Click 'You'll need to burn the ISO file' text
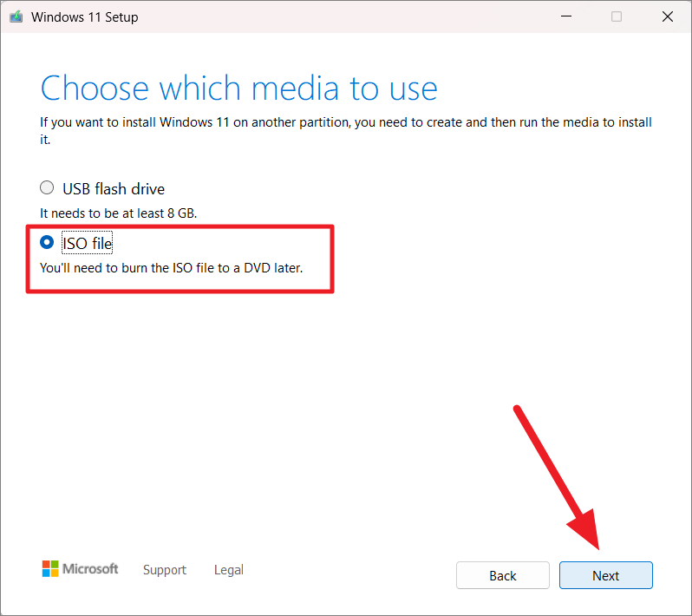The image size is (692, 616). tap(171, 268)
